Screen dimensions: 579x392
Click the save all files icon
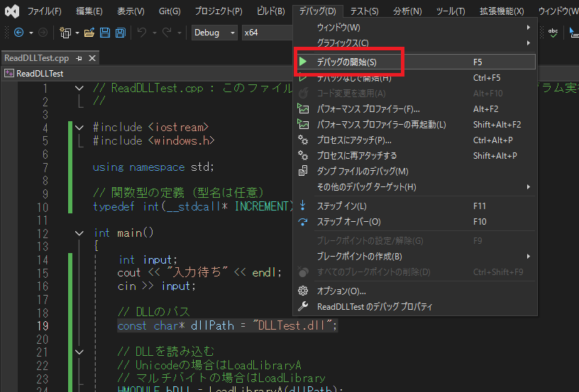click(x=120, y=33)
